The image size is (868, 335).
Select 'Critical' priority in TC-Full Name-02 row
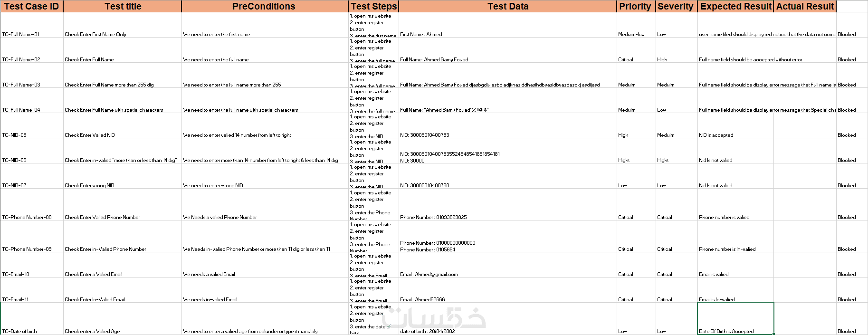click(636, 50)
